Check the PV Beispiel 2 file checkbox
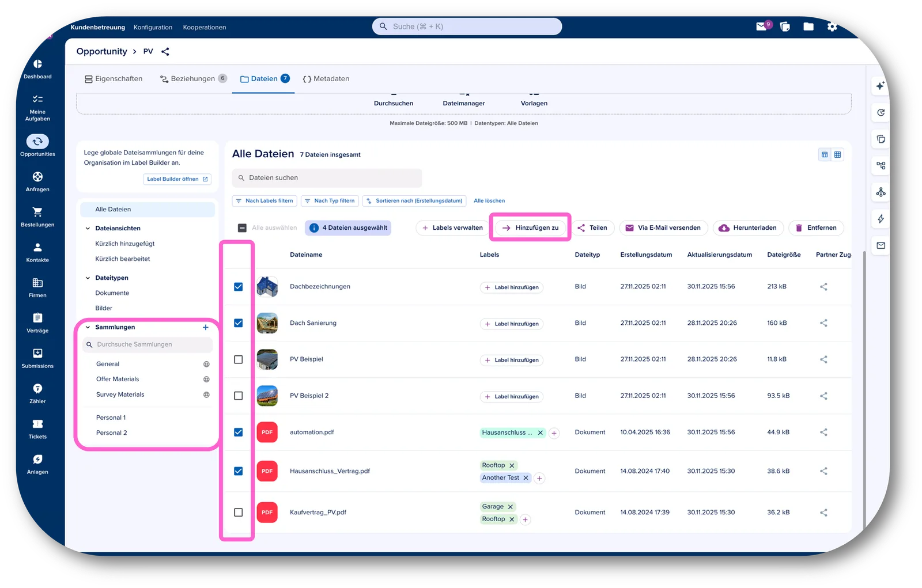 [238, 396]
